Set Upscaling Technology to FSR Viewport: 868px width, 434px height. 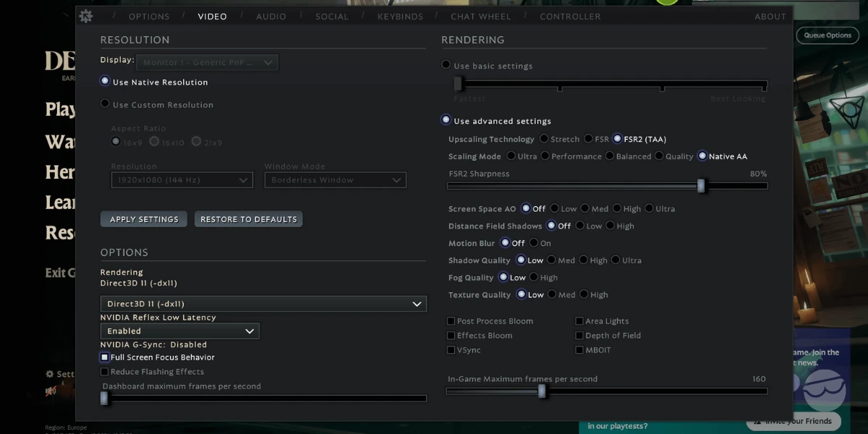tap(596, 139)
